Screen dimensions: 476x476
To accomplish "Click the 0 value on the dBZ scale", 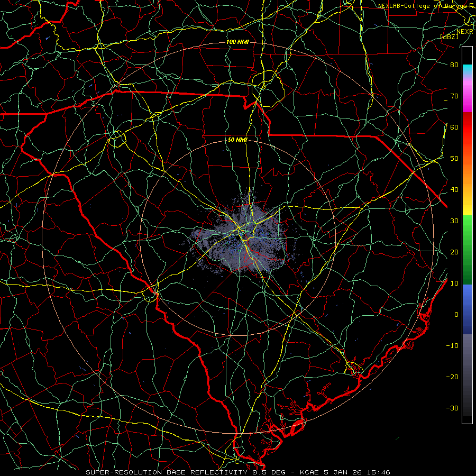I will (x=456, y=315).
